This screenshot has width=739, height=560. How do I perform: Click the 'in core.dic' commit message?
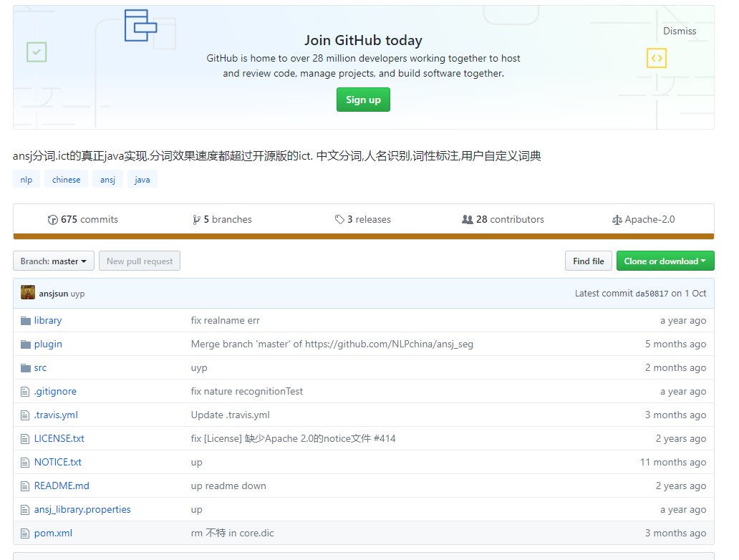(232, 533)
